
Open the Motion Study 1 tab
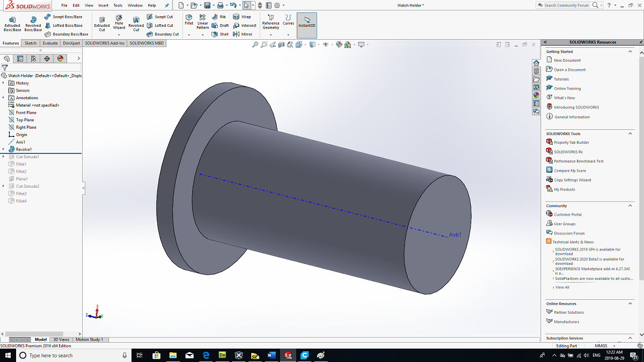pos(90,339)
